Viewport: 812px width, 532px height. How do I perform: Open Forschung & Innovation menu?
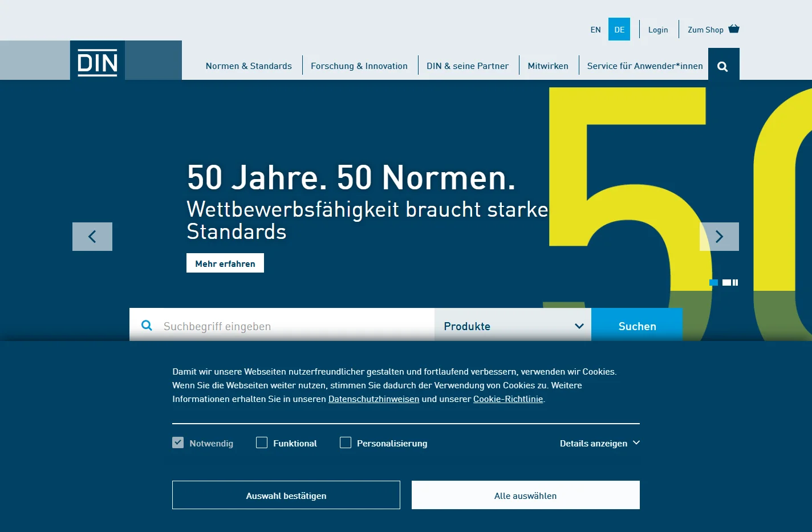[x=359, y=66]
